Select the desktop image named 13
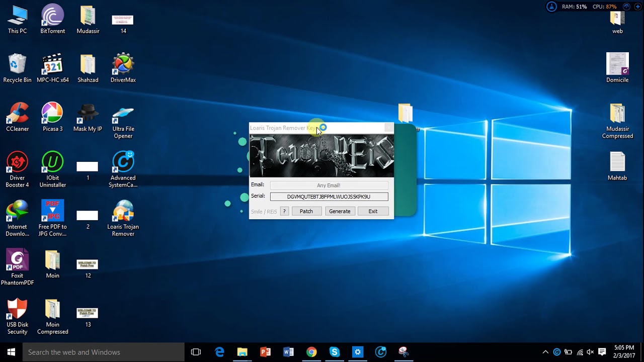This screenshot has height=362, width=644. [x=88, y=317]
